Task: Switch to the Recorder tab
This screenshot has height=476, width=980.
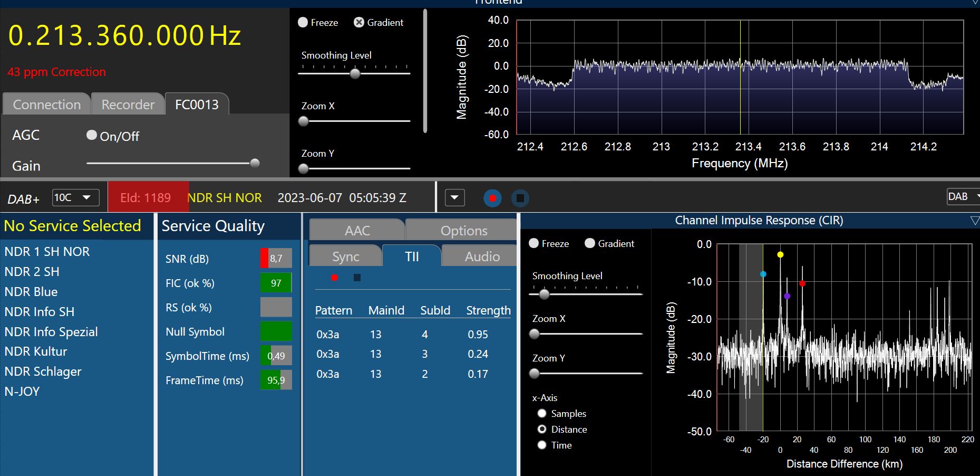Action: point(128,104)
